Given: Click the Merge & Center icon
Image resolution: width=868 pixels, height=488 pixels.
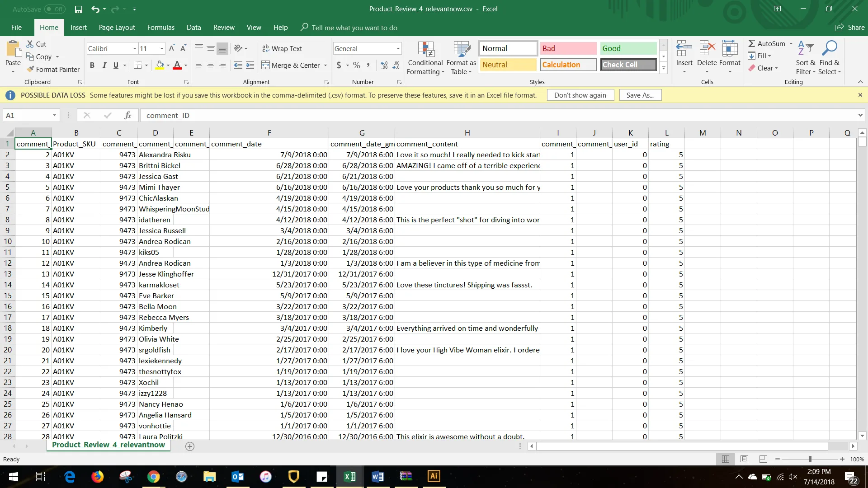Looking at the screenshot, I should coord(266,65).
